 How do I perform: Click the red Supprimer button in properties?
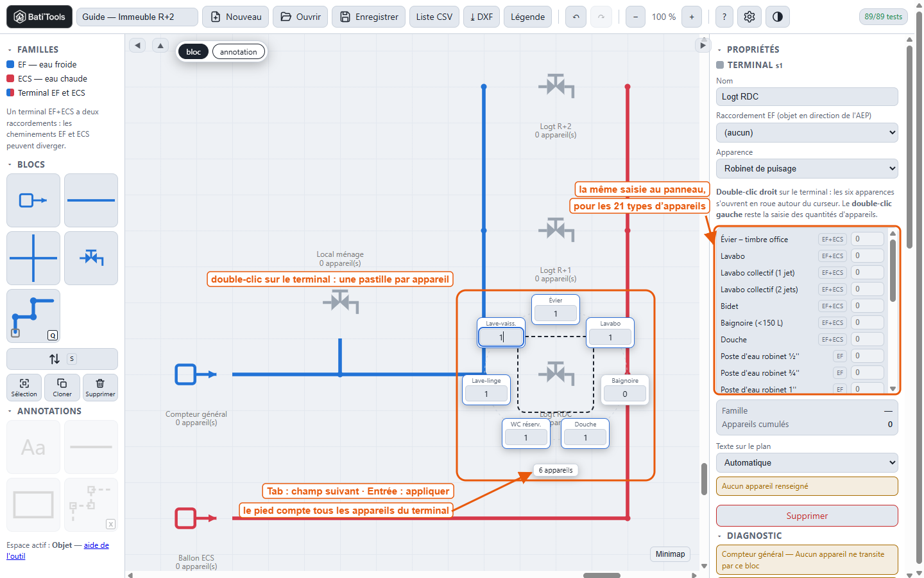coord(807,516)
